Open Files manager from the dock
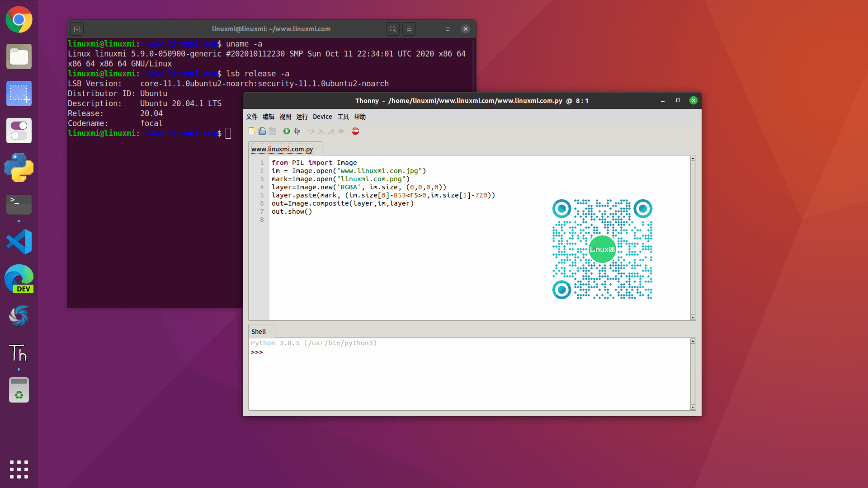Image resolution: width=868 pixels, height=488 pixels. click(19, 56)
